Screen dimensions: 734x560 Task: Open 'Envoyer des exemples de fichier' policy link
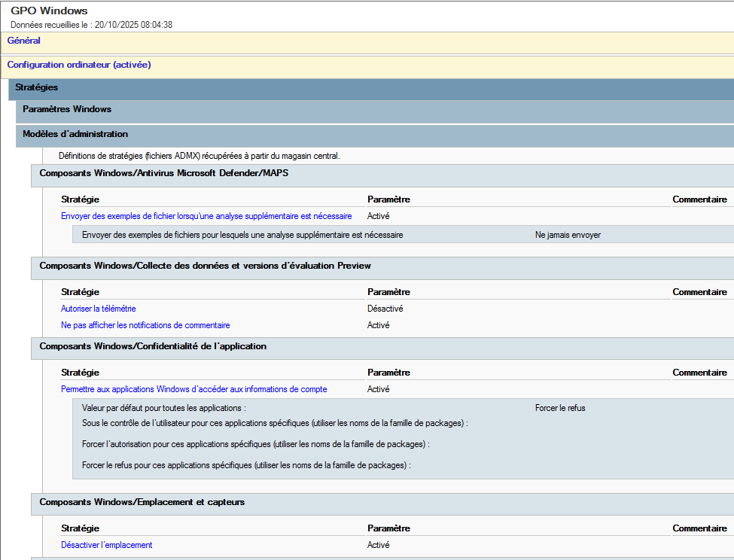[206, 216]
